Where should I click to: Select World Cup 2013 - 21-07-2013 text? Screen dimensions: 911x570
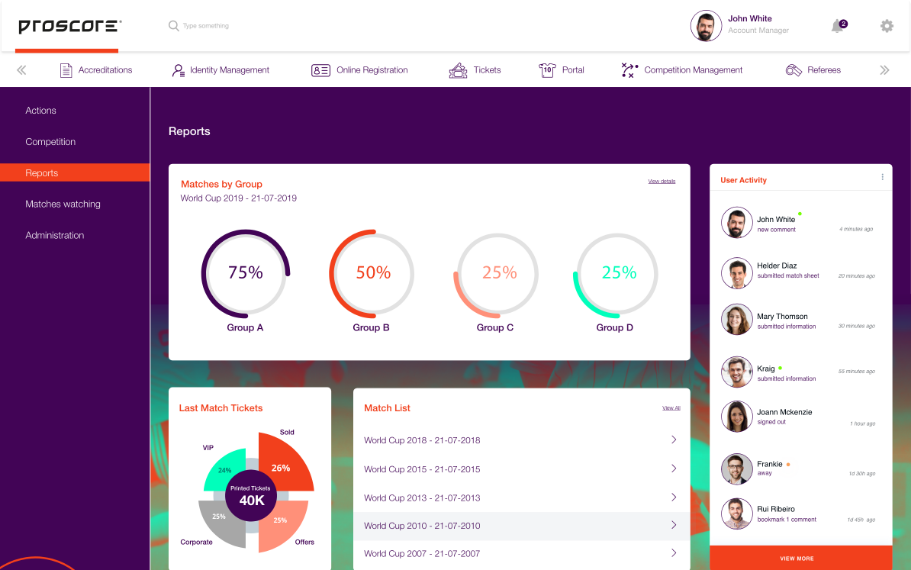(422, 498)
